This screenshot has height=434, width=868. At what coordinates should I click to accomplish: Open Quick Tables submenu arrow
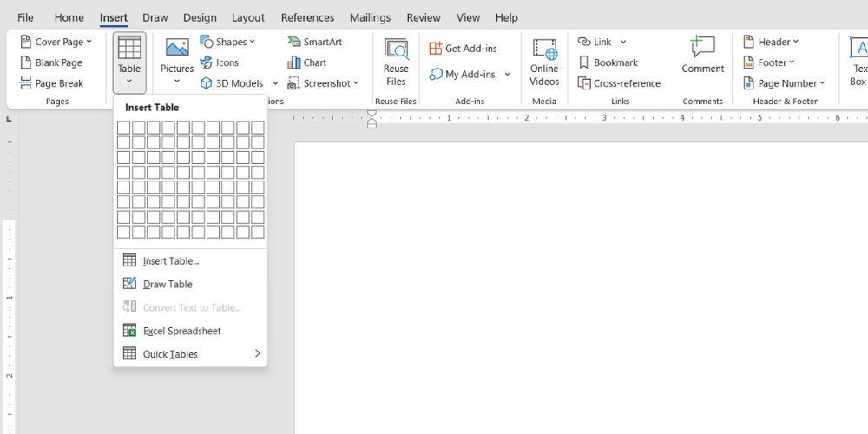pyautogui.click(x=258, y=353)
